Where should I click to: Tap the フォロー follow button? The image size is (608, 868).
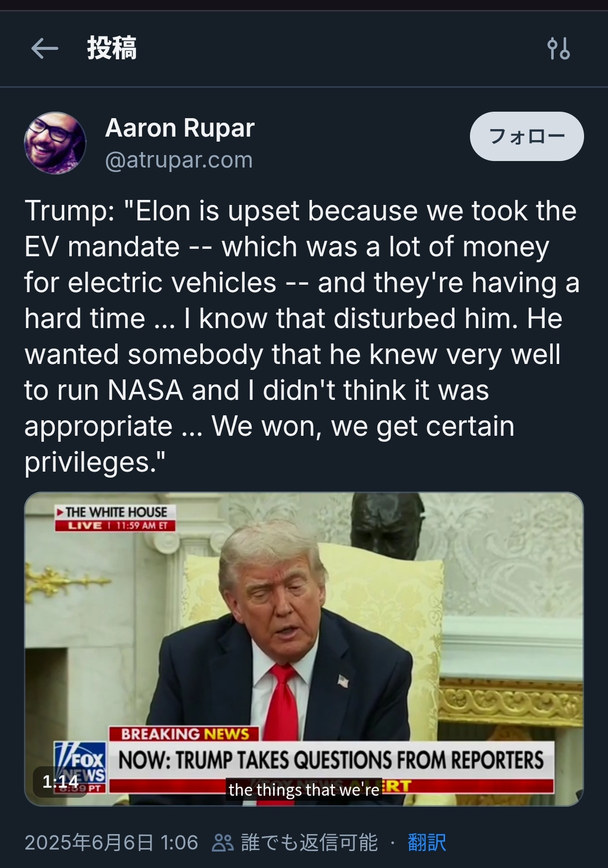pos(526,136)
